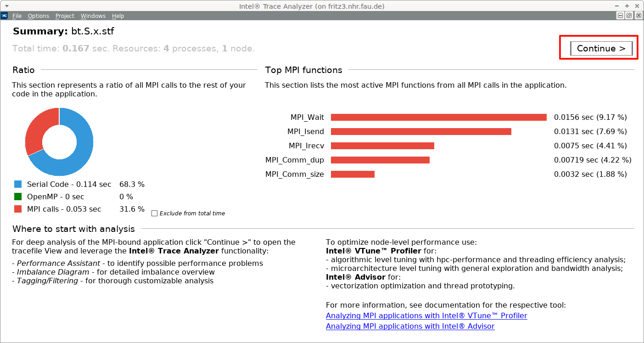This screenshot has height=343, width=644.
Task: Click OpenMP - 0 sec legend text
Action: pyautogui.click(x=56, y=197)
